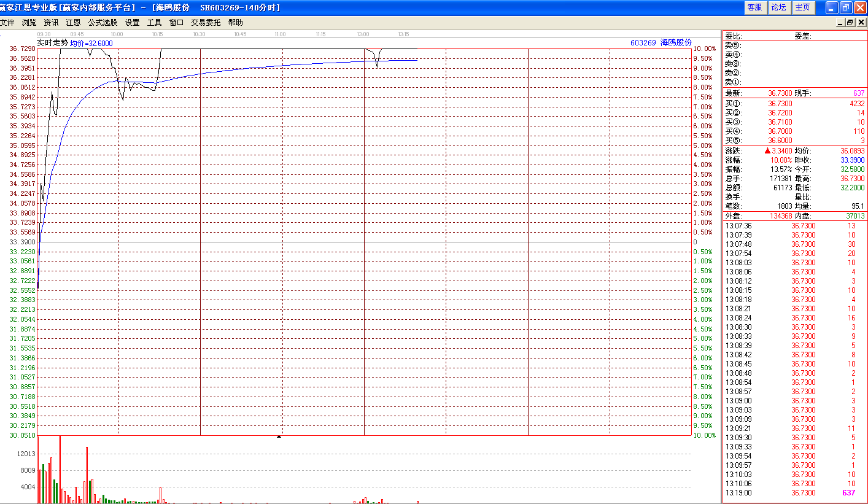Select the 卖① ask row label
868x504 pixels.
(x=734, y=82)
